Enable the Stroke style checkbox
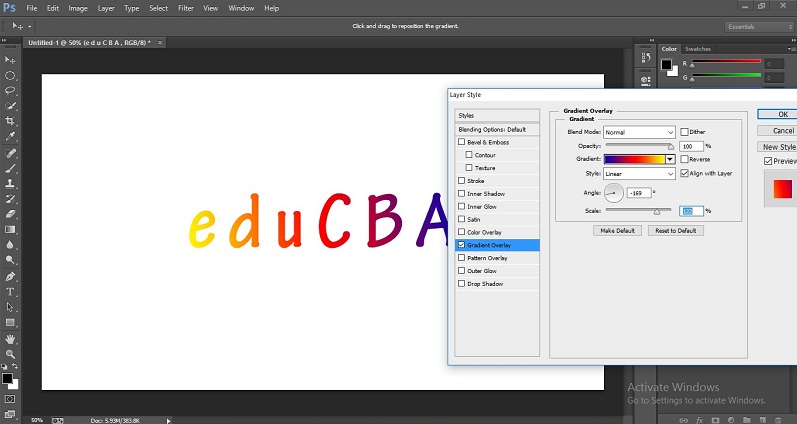This screenshot has width=797, height=424. coord(462,180)
